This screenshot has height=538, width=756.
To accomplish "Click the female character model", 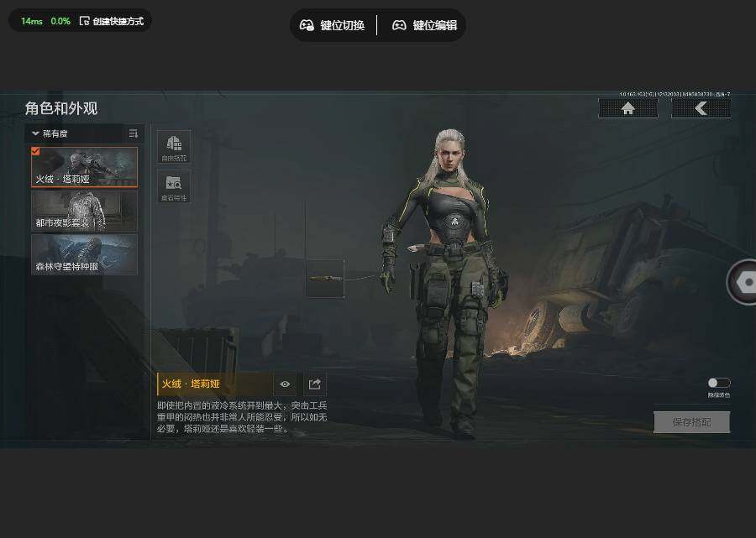I will (446, 285).
